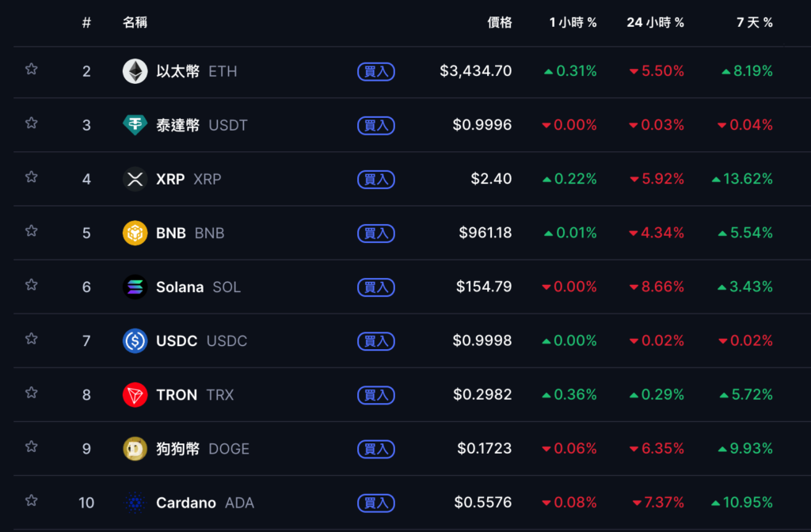
Task: Star ETH to add to watchlist
Action: [32, 69]
